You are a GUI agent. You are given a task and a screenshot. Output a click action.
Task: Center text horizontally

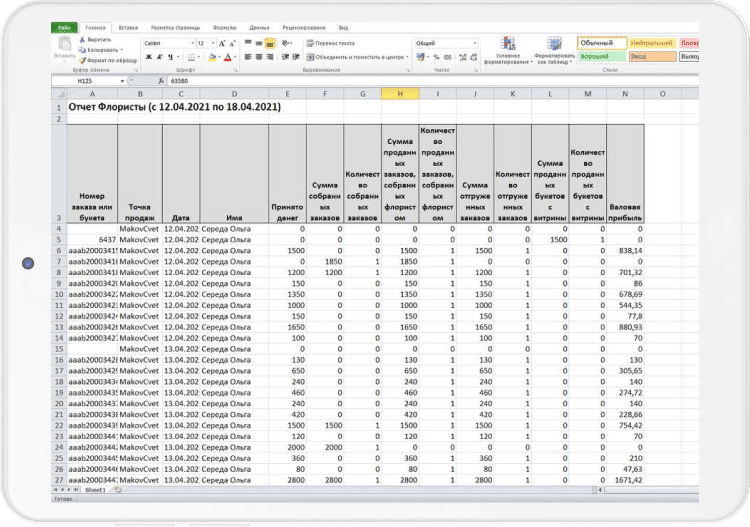259,57
